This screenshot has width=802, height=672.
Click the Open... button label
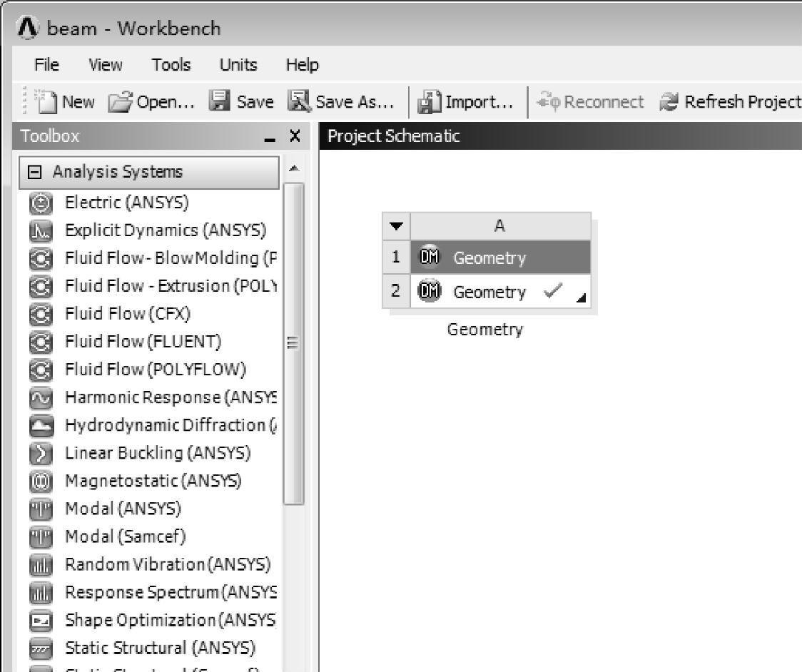tap(166, 102)
